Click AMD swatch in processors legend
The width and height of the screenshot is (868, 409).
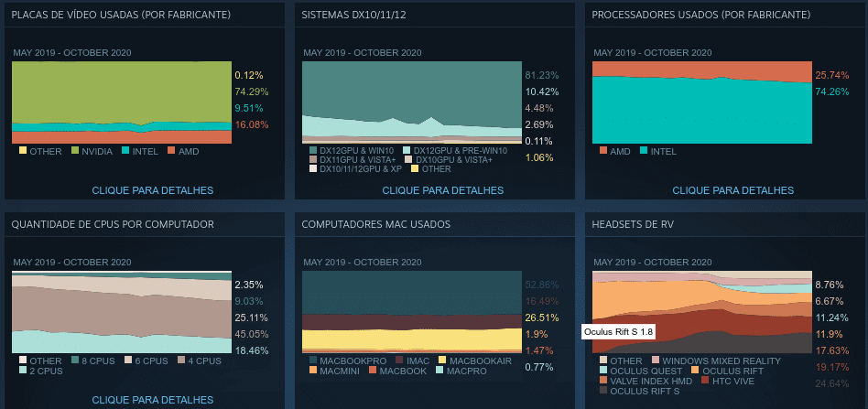[603, 151]
